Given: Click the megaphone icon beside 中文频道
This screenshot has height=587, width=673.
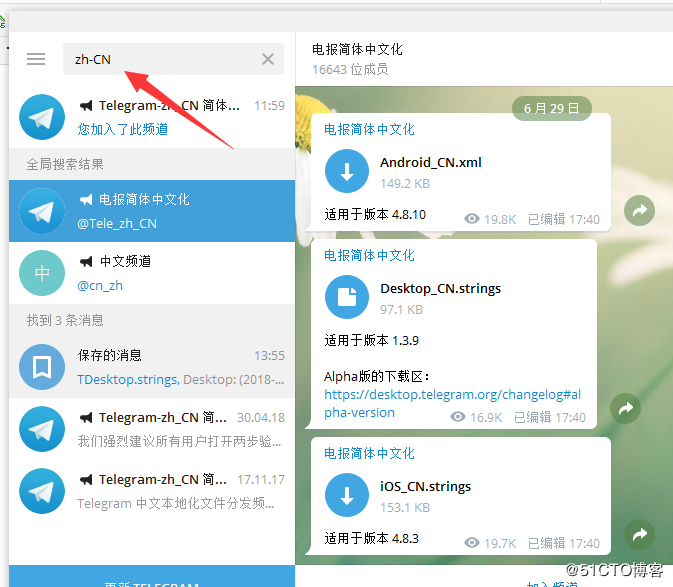Looking at the screenshot, I should point(86,261).
